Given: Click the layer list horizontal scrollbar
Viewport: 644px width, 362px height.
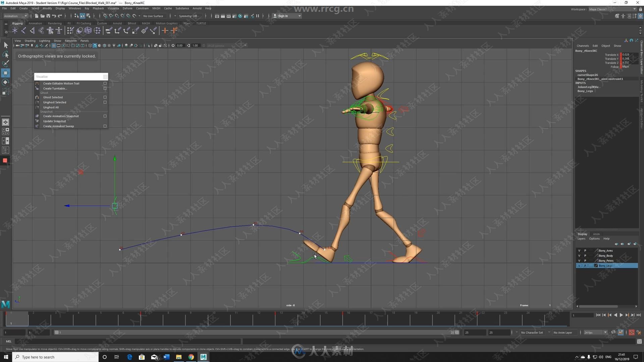Looking at the screenshot, I should [598, 306].
